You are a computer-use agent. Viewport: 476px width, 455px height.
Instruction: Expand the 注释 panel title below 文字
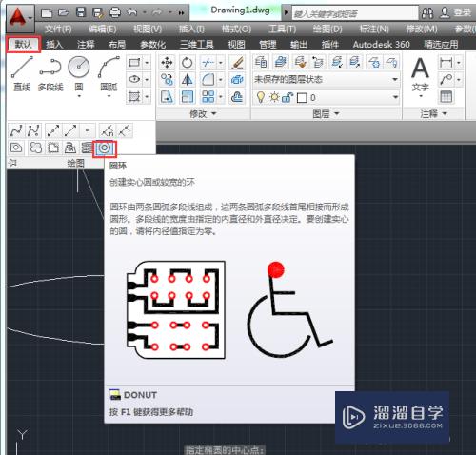433,113
